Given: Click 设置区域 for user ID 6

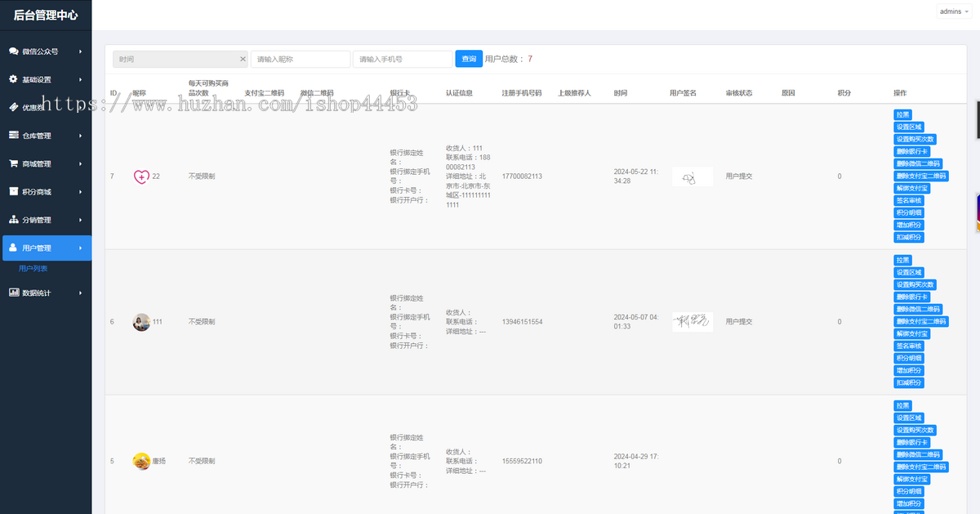Looking at the screenshot, I should (x=909, y=272).
